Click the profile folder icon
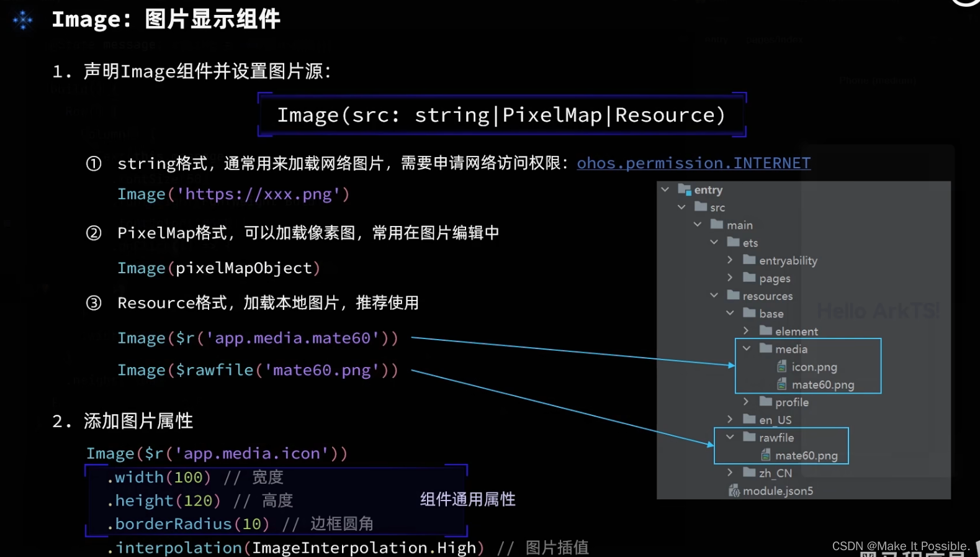980x557 pixels. tap(766, 402)
